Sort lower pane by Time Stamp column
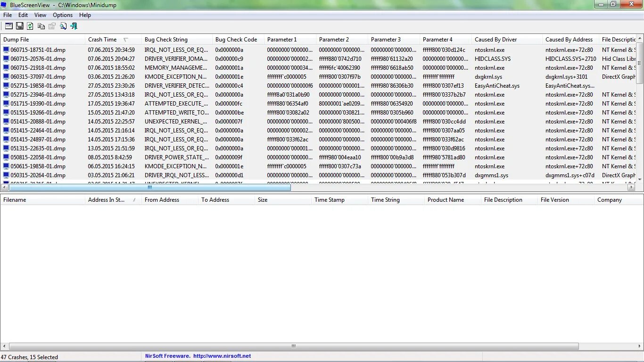Image resolution: width=644 pixels, height=362 pixels. (339, 200)
